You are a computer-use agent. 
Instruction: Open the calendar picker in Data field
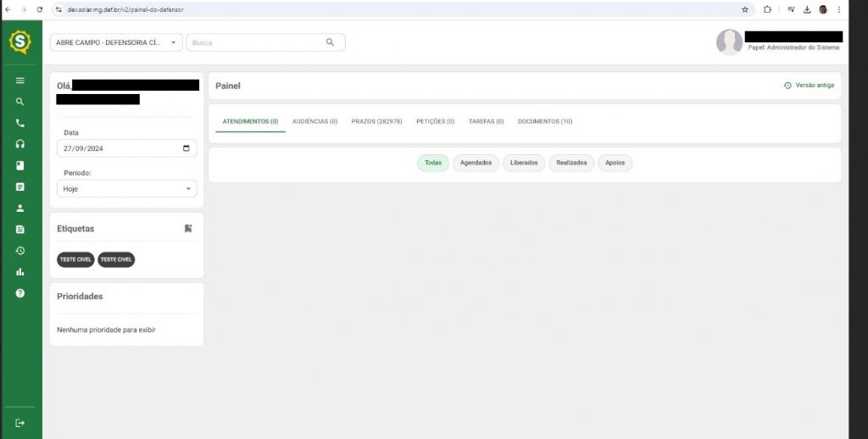[186, 148]
